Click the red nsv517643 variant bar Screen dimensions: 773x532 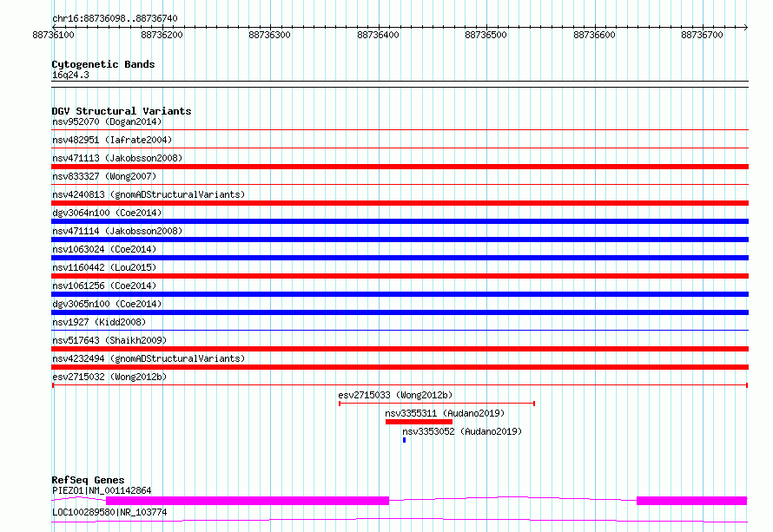pyautogui.click(x=400, y=349)
